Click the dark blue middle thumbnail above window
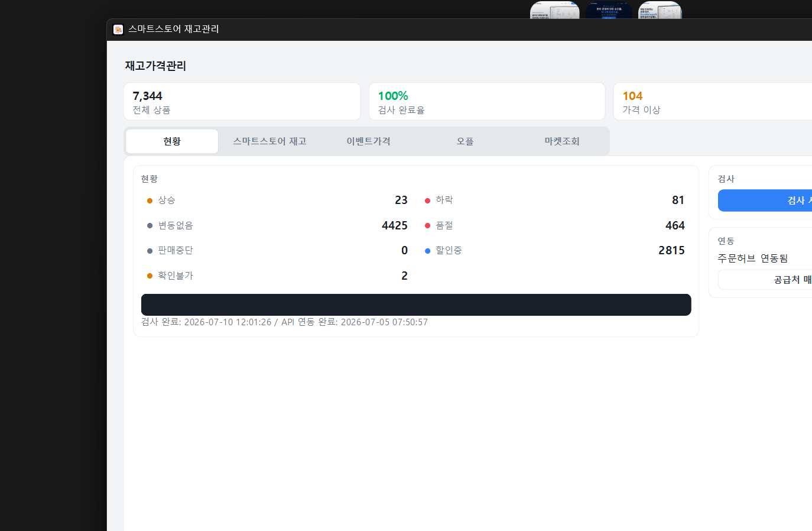Image resolution: width=812 pixels, height=531 pixels. [609, 10]
